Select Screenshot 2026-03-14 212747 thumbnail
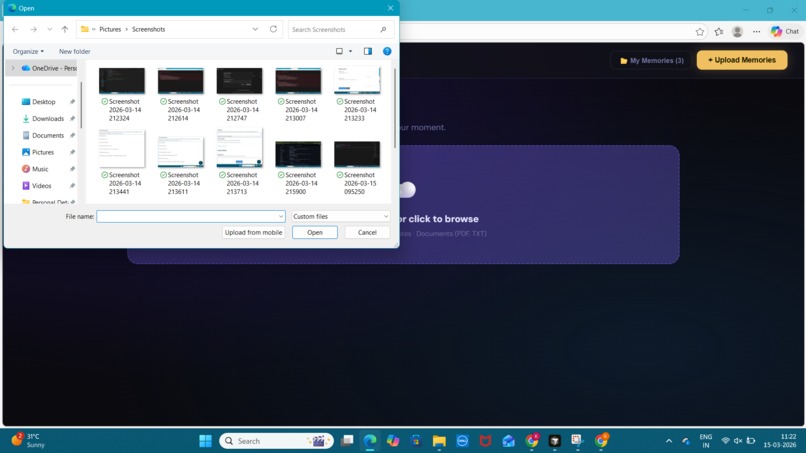Screen dimensions: 806x453 240,81
